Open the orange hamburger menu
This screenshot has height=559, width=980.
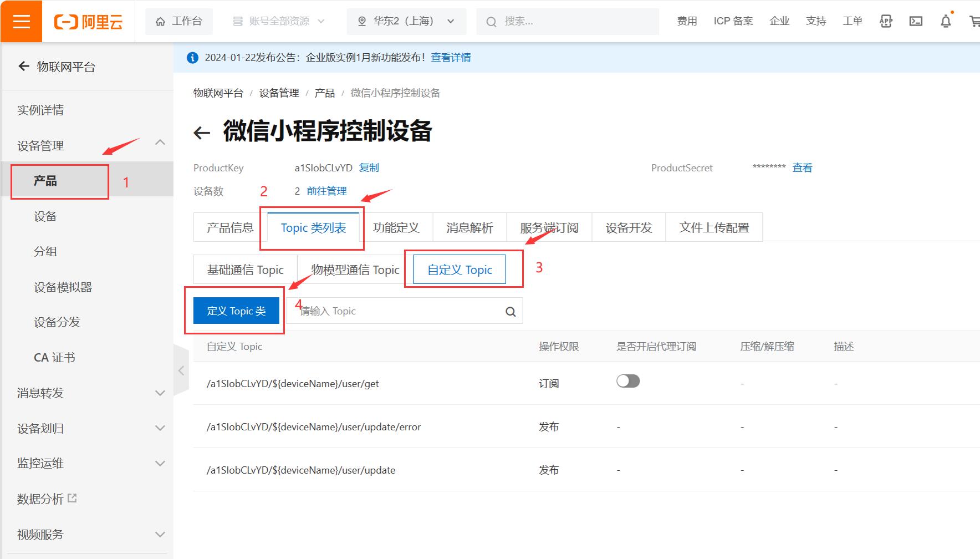click(x=21, y=21)
